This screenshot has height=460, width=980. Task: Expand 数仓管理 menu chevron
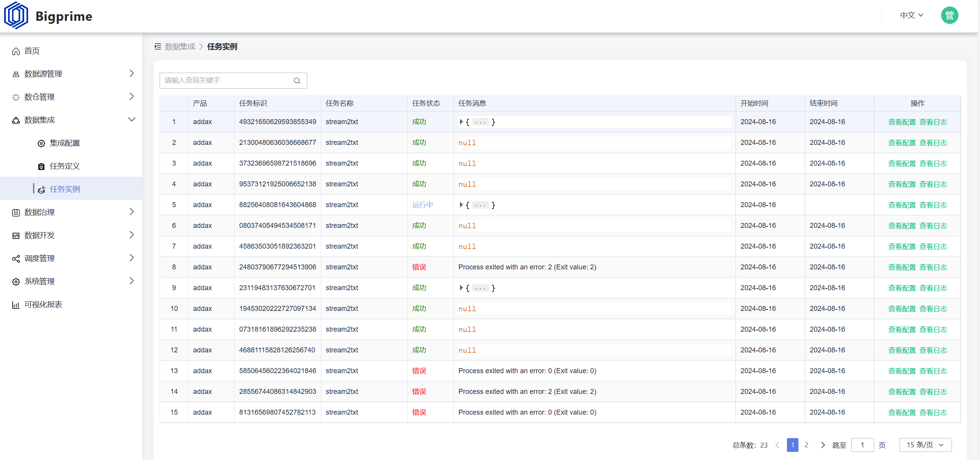pyautogui.click(x=132, y=96)
